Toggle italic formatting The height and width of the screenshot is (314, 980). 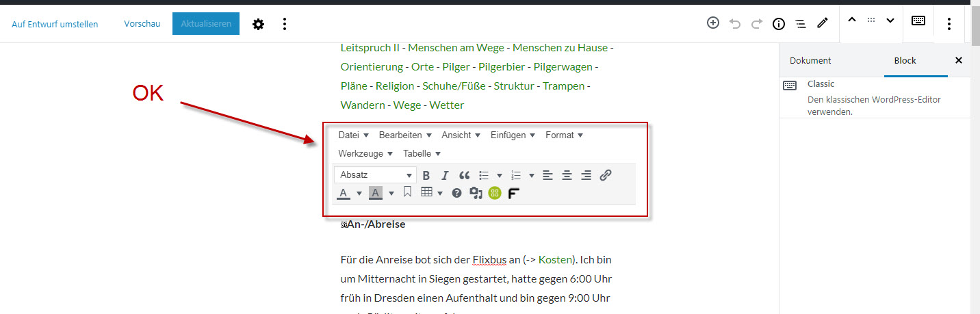pyautogui.click(x=445, y=175)
